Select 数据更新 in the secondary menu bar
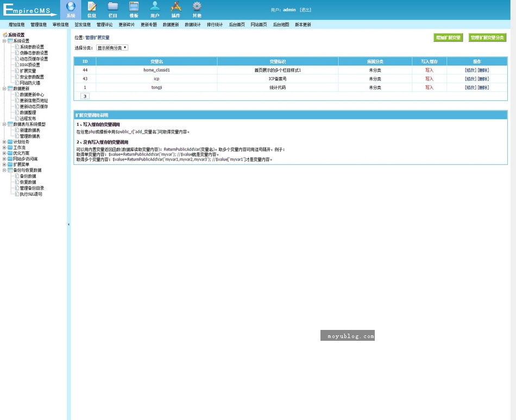Image resolution: width=516 pixels, height=420 pixels. pos(171,24)
